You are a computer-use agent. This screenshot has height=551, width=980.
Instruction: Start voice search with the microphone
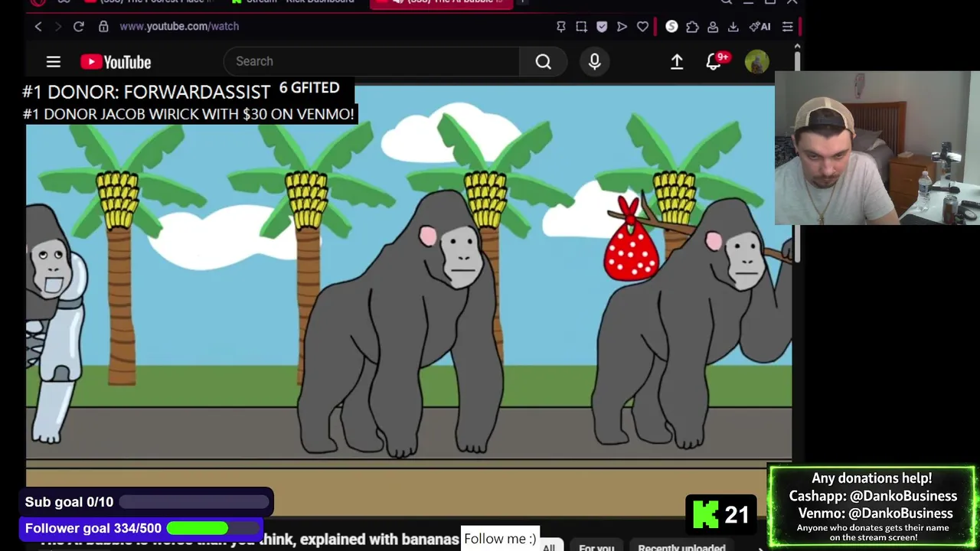coord(595,61)
